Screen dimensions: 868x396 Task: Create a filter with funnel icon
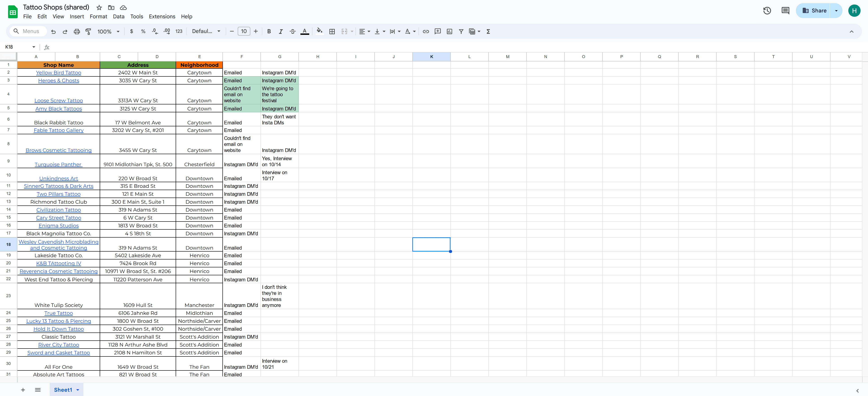pyautogui.click(x=461, y=31)
